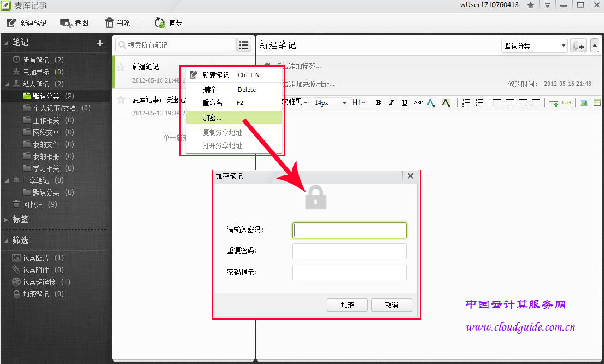Image resolution: width=604 pixels, height=364 pixels.
Task: Open the font color picker
Action: click(431, 102)
